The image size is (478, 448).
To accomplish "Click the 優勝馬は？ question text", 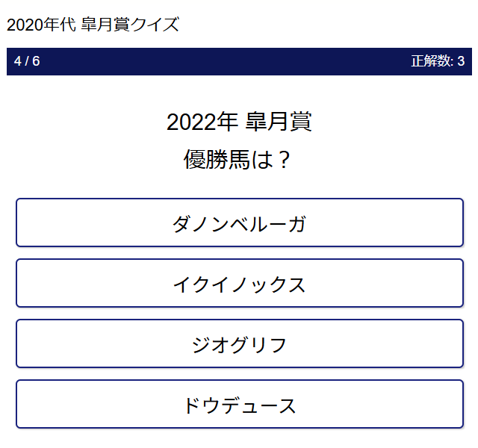I will point(239,159).
